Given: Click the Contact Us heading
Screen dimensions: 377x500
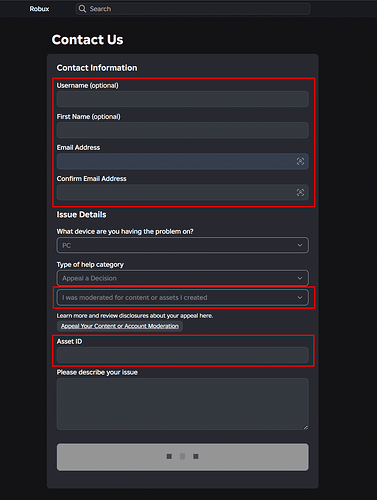Looking at the screenshot, I should click(87, 40).
